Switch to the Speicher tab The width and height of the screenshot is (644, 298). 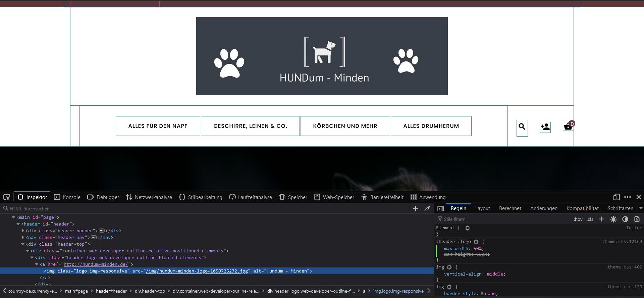coord(293,197)
